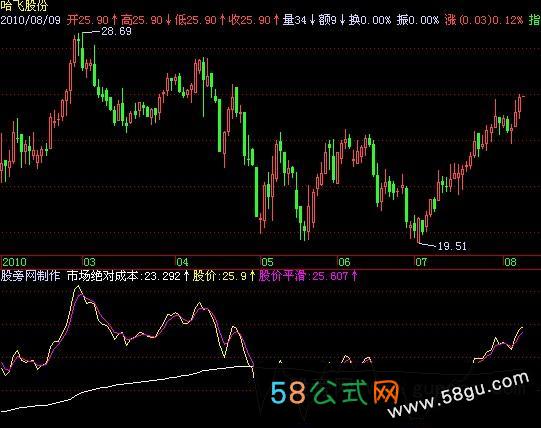
Task: Click the 开25.90 opening price field
Action: coord(88,20)
